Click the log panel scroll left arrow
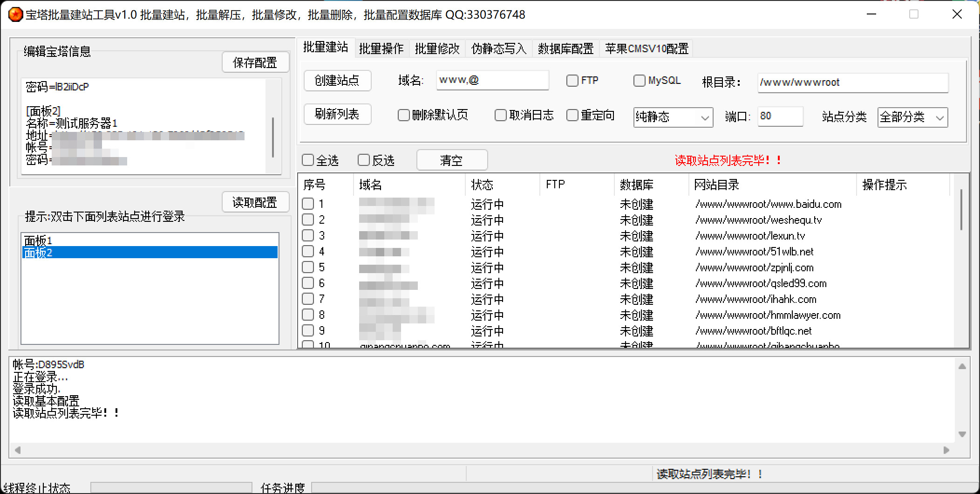This screenshot has width=980, height=494. tap(18, 450)
